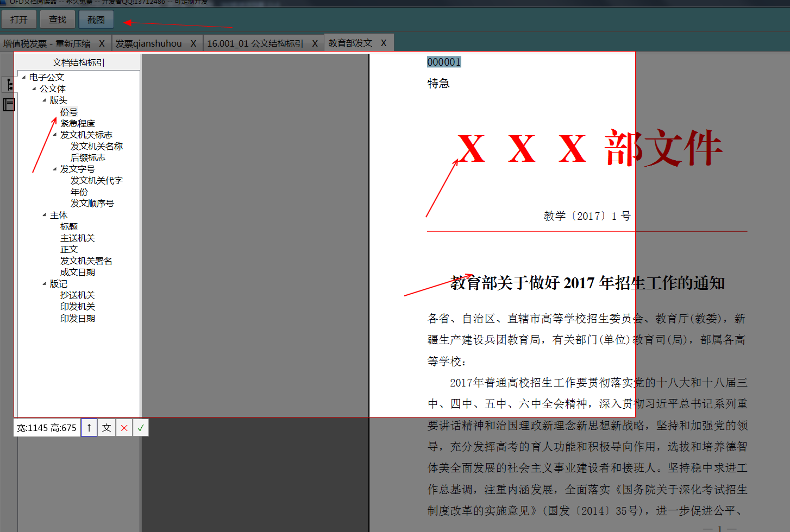This screenshot has width=790, height=532.
Task: Click the up-arrow screenshot tool icon
Action: point(89,428)
